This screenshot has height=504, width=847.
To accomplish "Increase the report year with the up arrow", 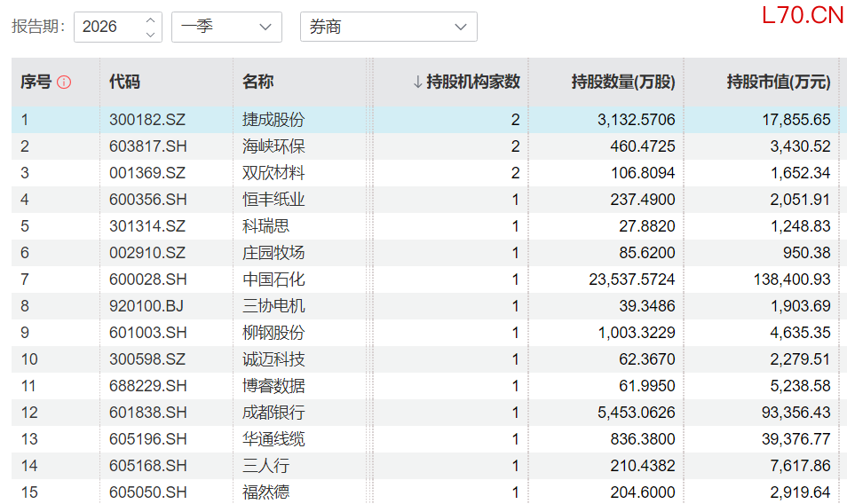I will tap(151, 20).
